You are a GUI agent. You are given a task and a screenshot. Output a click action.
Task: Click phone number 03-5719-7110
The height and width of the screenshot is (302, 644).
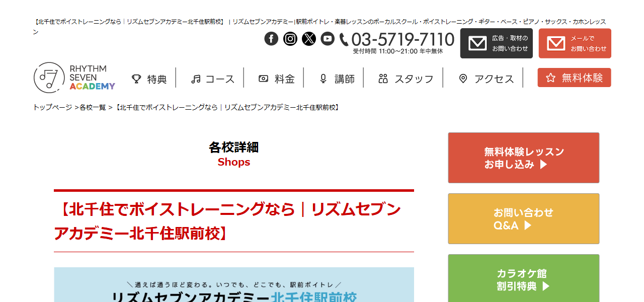tap(403, 39)
